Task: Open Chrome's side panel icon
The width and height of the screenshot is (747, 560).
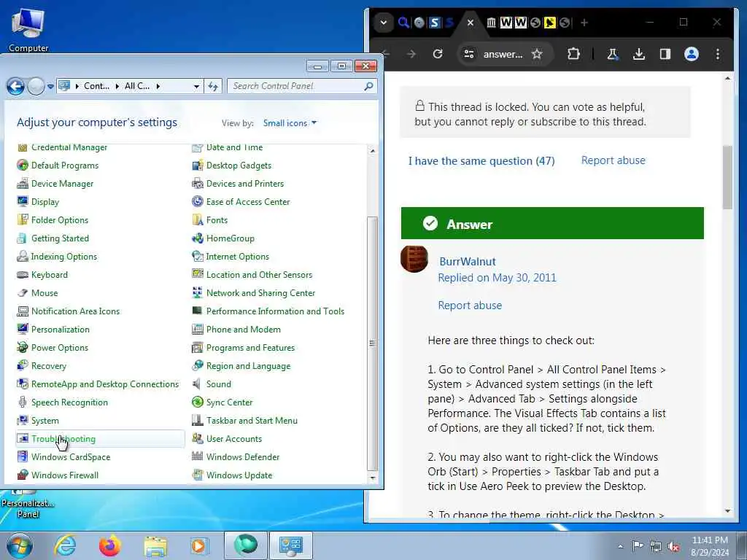Action: pos(665,54)
